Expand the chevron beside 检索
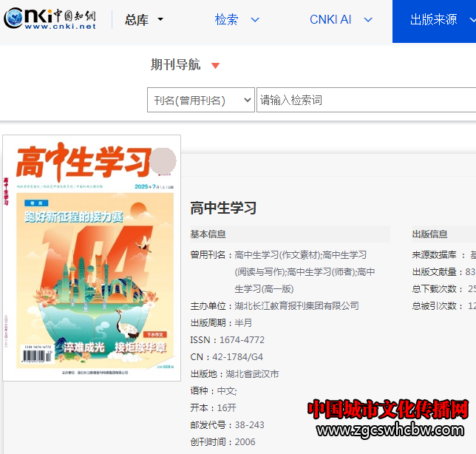This screenshot has width=476, height=454. tap(255, 20)
